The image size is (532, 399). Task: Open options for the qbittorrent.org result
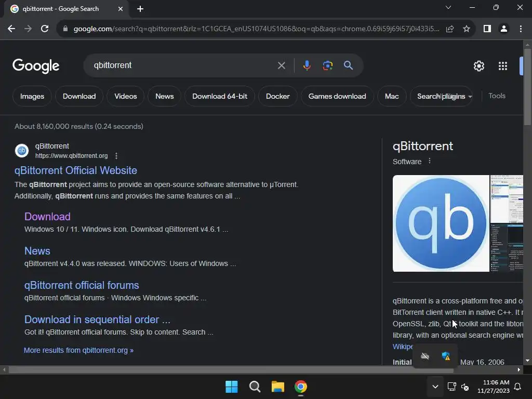point(116,156)
